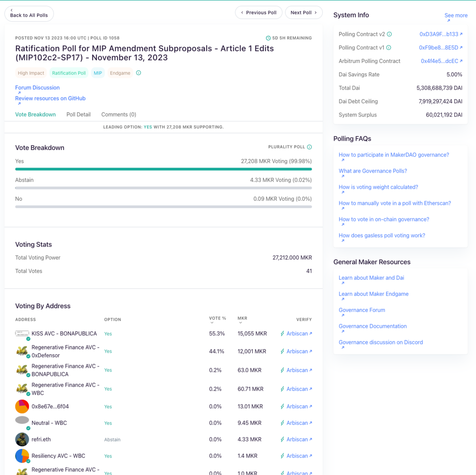476x475 pixels.
Task: Click 0x8e67e...6f04 avatar icon
Action: (x=22, y=406)
